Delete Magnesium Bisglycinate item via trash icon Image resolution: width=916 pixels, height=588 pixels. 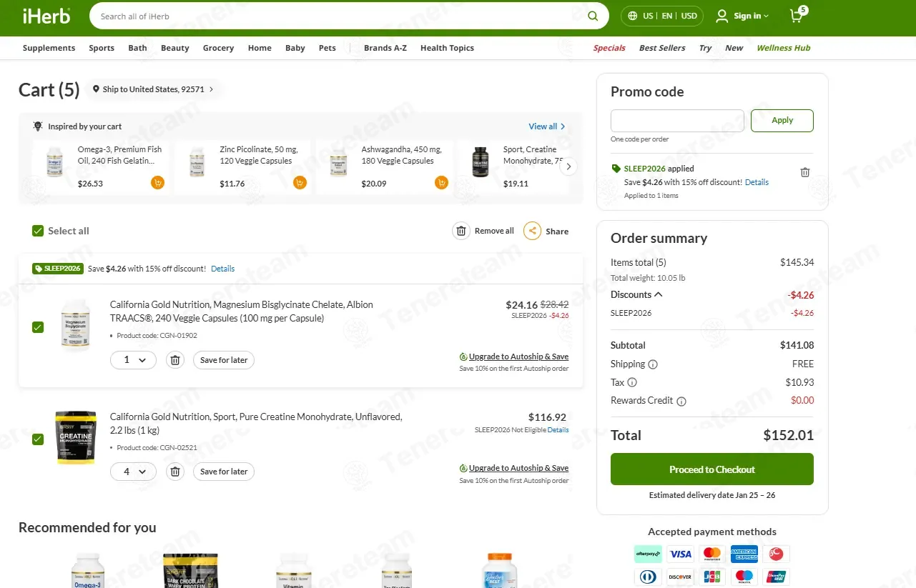(x=175, y=360)
